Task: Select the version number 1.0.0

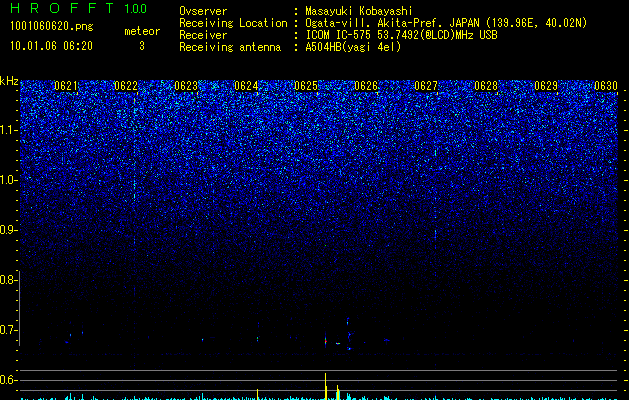Action: [135, 9]
